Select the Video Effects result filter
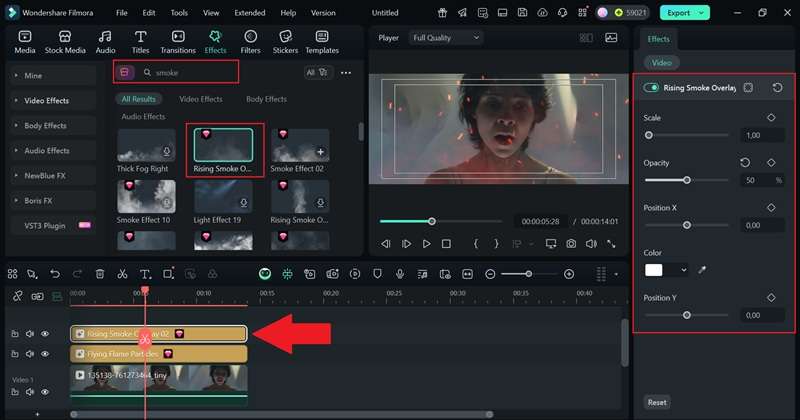Screen dimensions: 800x420 (x=201, y=99)
